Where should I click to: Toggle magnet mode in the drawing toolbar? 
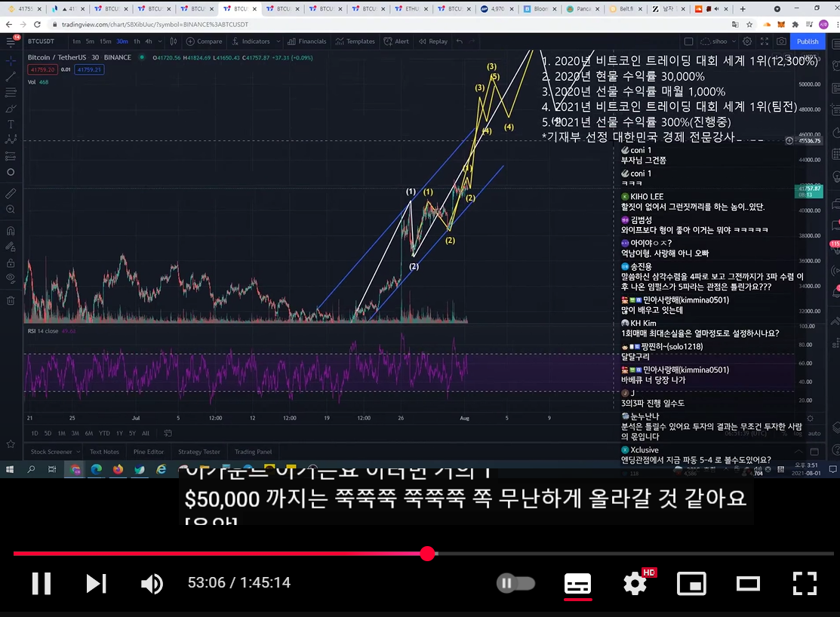(x=11, y=231)
